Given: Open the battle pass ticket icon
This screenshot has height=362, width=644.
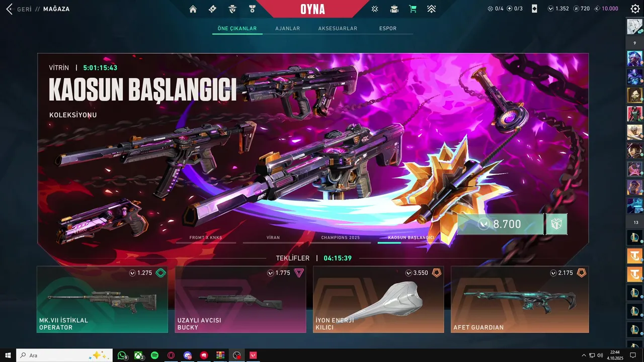Looking at the screenshot, I should (212, 9).
